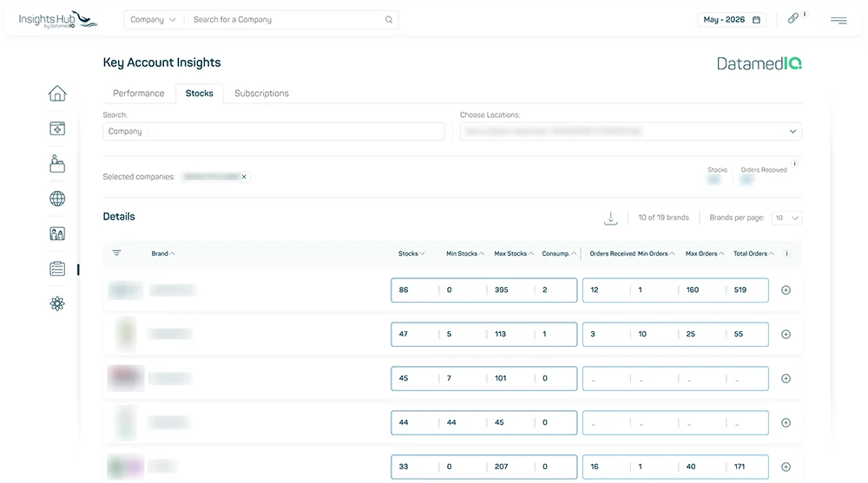
Task: Open the hamburger menu
Action: tap(838, 21)
